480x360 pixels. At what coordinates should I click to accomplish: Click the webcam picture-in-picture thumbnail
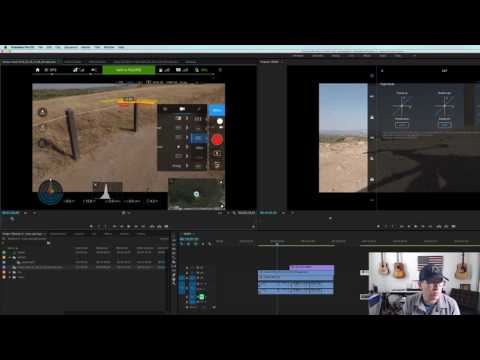pyautogui.click(x=424, y=283)
